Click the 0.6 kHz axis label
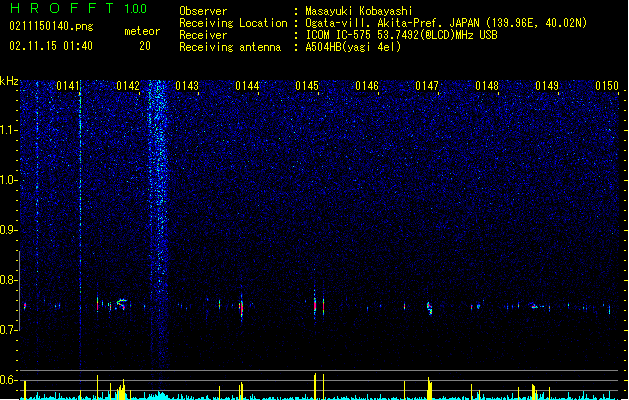Image resolution: width=629 pixels, height=400 pixels. tap(9, 380)
